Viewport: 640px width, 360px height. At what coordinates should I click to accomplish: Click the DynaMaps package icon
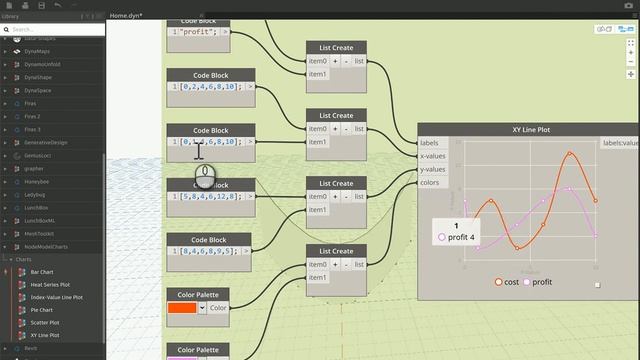(17, 51)
